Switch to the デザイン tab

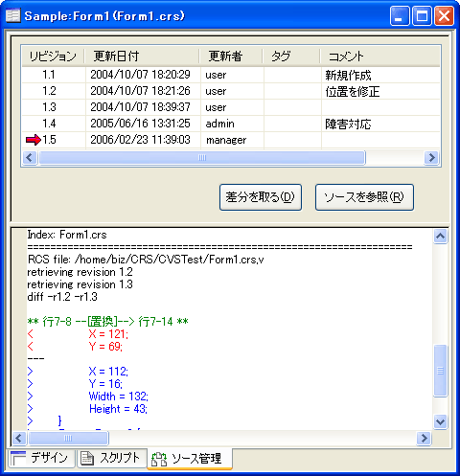point(41,459)
